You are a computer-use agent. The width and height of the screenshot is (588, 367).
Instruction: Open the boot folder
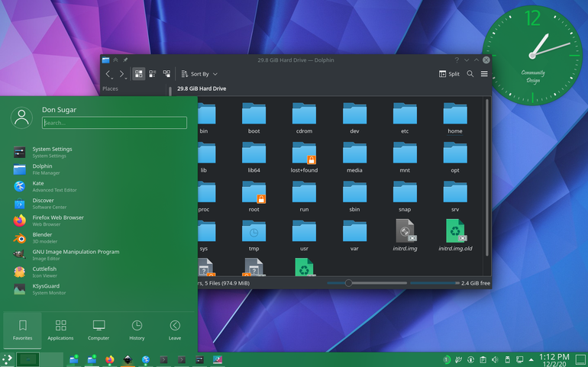click(254, 118)
